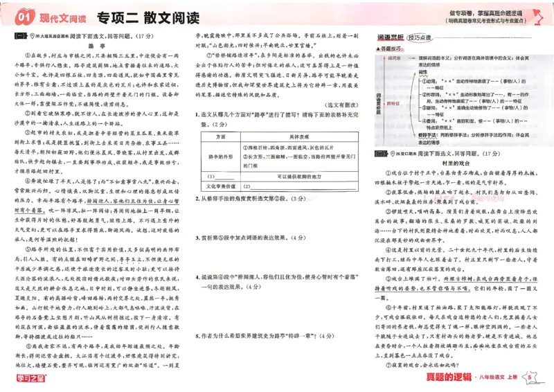Click the section title "词语赏析"
This screenshot has height=392, width=554.
(x=391, y=37)
